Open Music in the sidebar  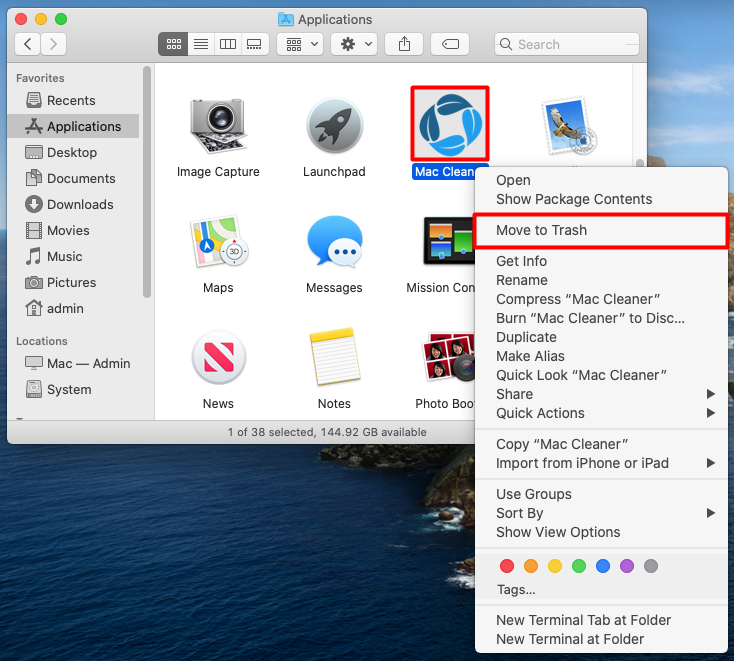pyautogui.click(x=73, y=257)
